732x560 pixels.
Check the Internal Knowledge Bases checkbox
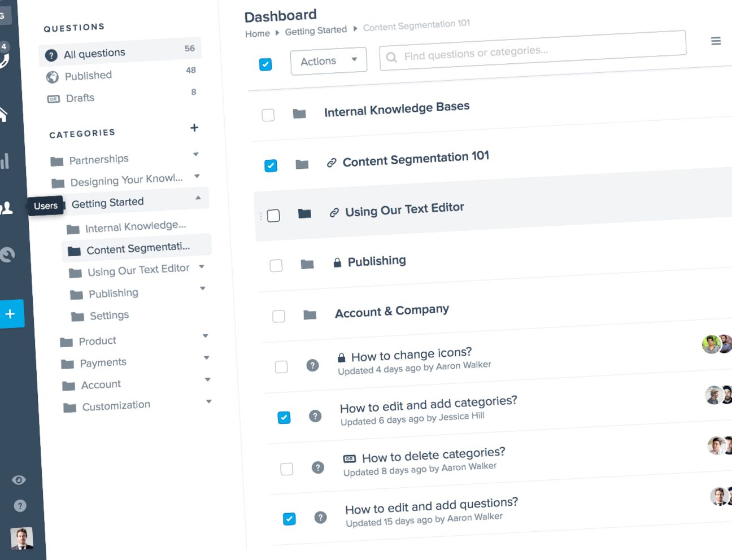[268, 115]
